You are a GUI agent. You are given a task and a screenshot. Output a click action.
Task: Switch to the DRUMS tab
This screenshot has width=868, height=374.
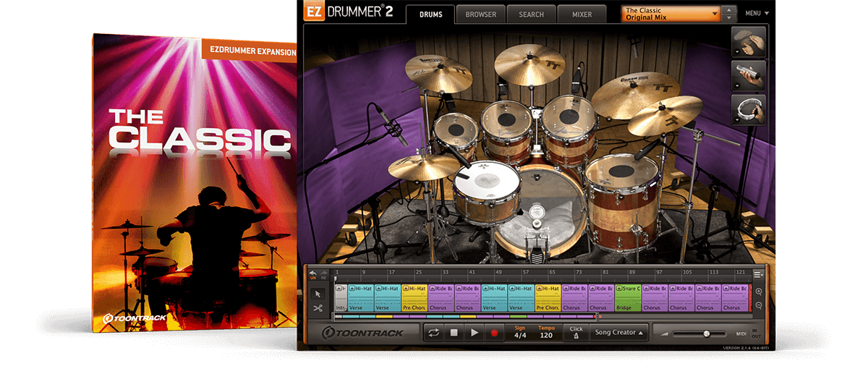pos(430,14)
